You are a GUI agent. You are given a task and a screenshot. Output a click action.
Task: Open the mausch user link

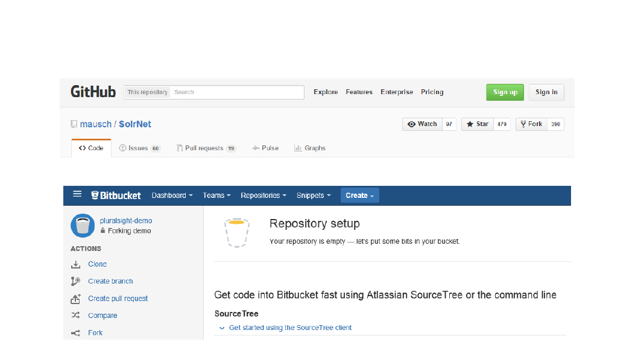pos(96,124)
